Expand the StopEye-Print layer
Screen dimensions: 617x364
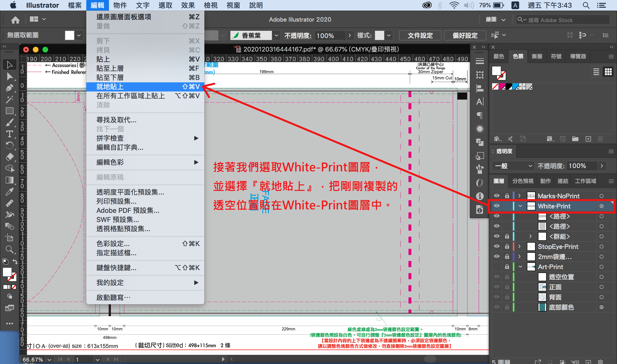point(519,246)
